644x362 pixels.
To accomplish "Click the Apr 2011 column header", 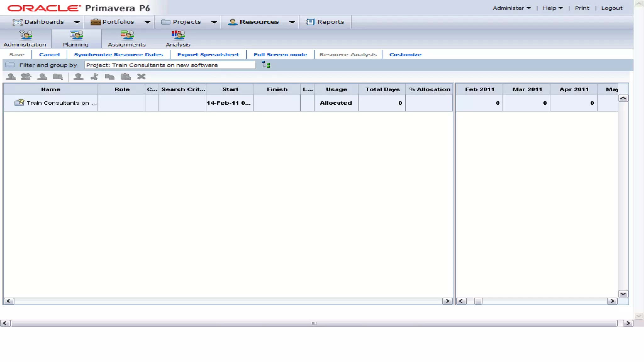I will (574, 89).
